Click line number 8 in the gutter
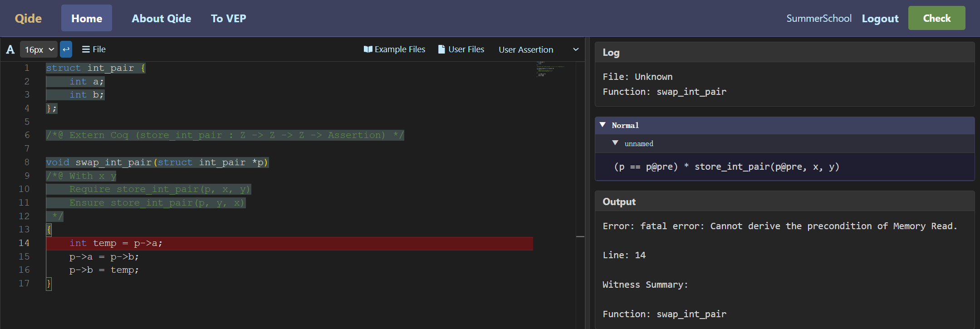This screenshot has height=329, width=980. coord(27,162)
